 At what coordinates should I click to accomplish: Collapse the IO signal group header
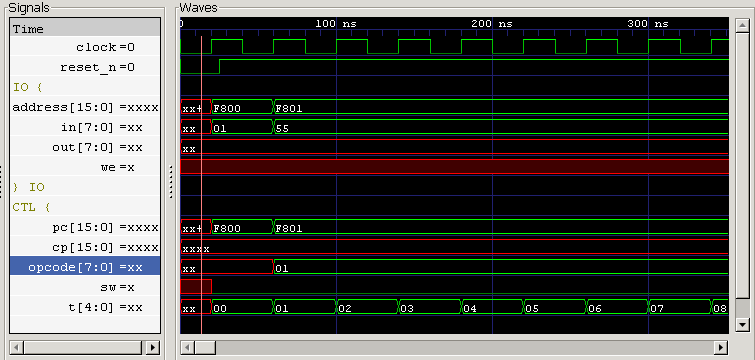click(x=28, y=88)
